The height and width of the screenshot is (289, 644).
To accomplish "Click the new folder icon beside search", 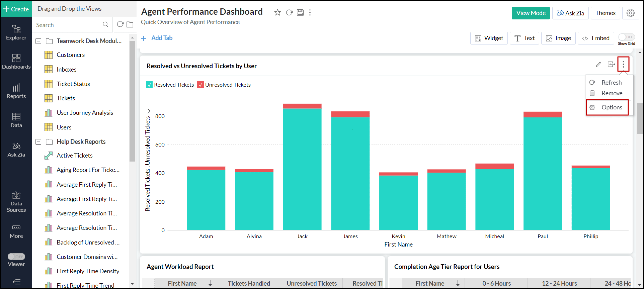I will 130,25.
